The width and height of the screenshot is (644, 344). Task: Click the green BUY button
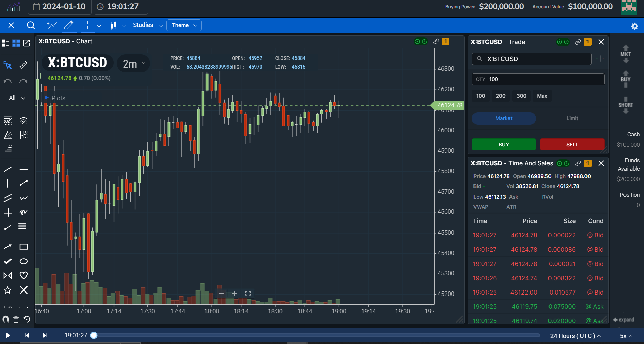point(503,144)
